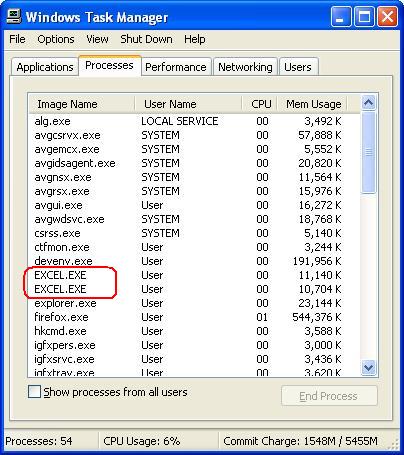Click the 191,956 K memory value
Screen dimensions: 404x455
coord(317,261)
